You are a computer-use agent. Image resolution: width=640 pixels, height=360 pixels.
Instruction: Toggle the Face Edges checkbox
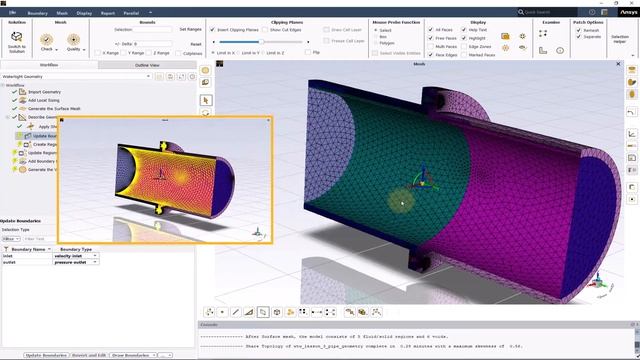point(431,55)
